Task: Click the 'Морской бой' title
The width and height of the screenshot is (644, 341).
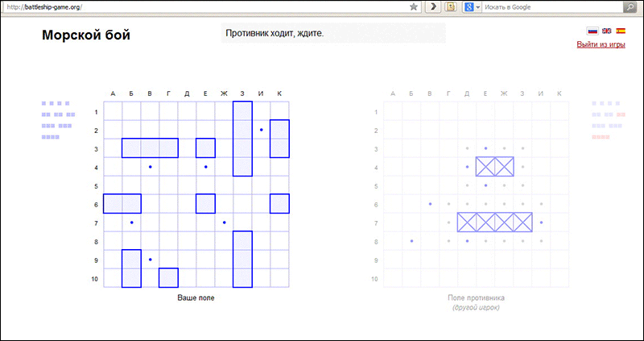Action: 86,35
